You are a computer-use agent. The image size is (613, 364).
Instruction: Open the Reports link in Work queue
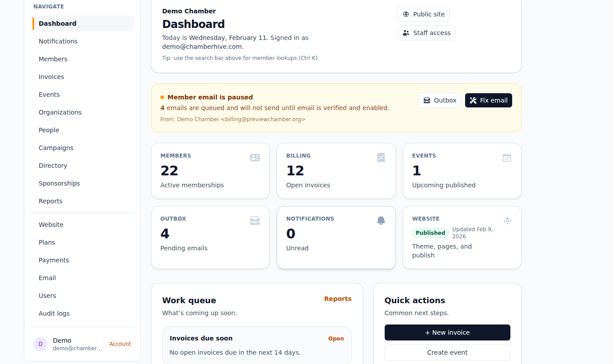[338, 299]
